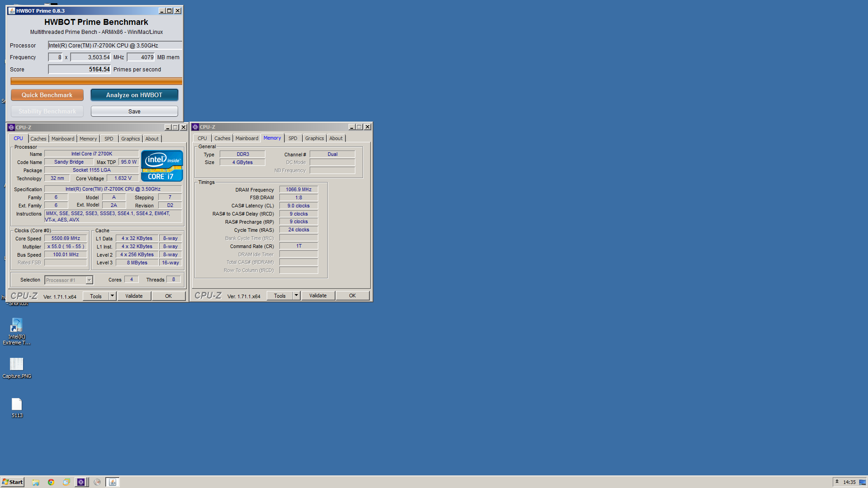Show hidden system tray icons

click(x=837, y=482)
